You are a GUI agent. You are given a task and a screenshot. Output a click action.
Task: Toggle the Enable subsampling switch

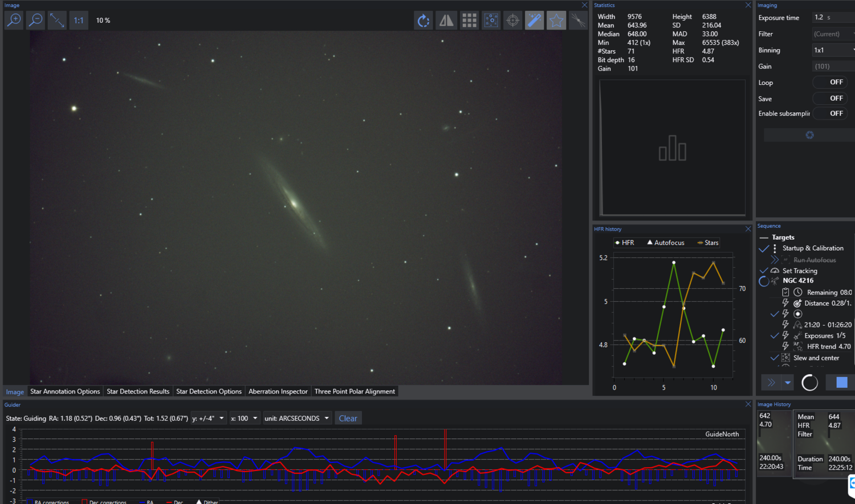830,113
